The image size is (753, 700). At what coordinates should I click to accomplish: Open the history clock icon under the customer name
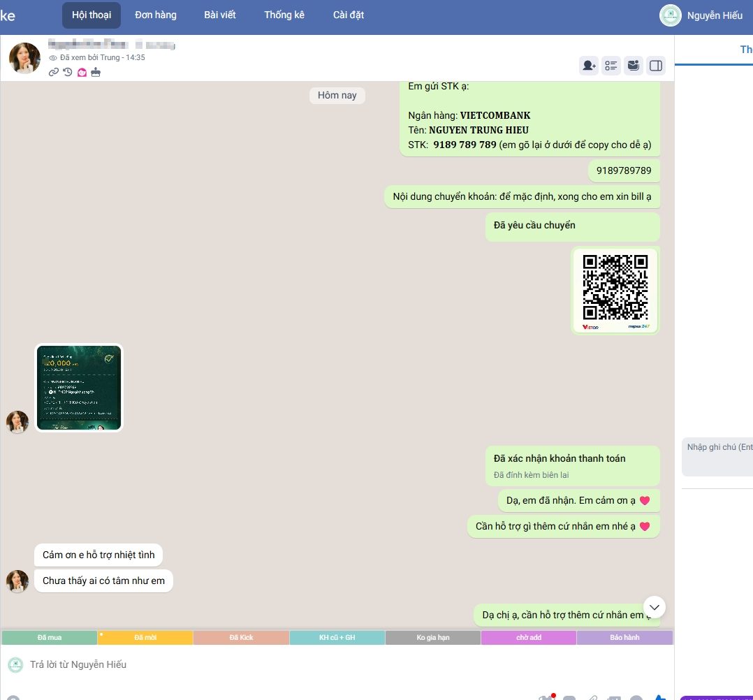click(68, 72)
